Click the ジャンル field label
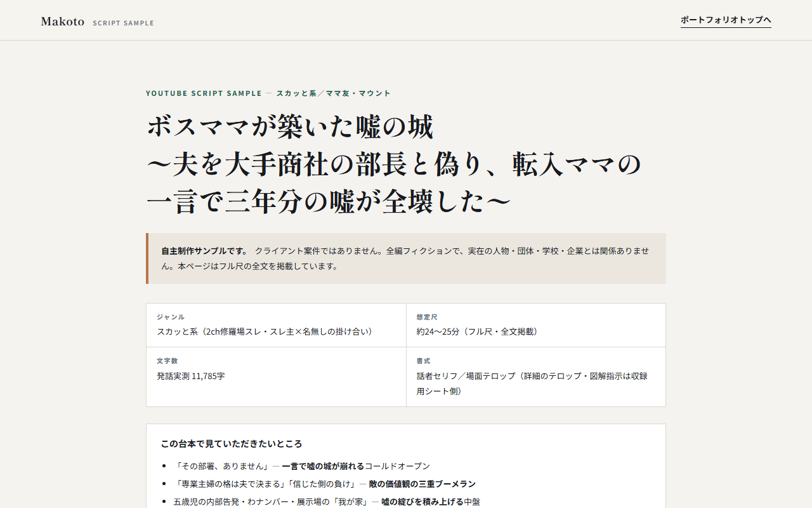This screenshot has width=812, height=508. pos(171,317)
